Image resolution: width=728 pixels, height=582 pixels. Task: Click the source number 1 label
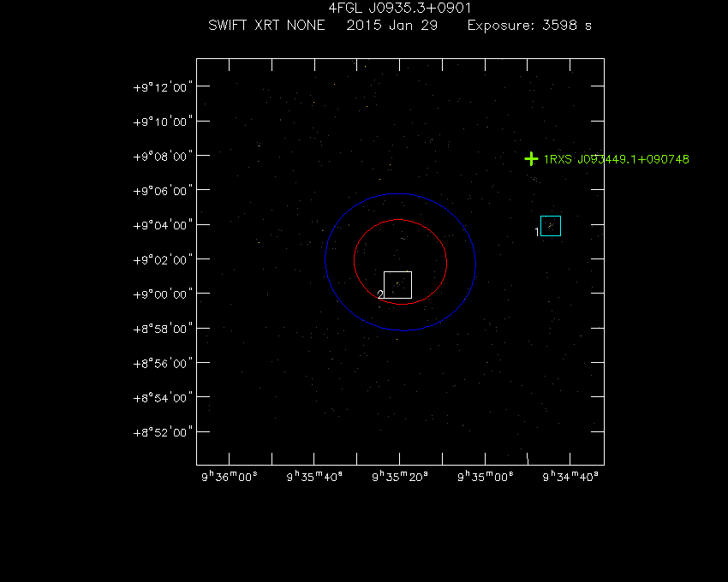(x=537, y=232)
